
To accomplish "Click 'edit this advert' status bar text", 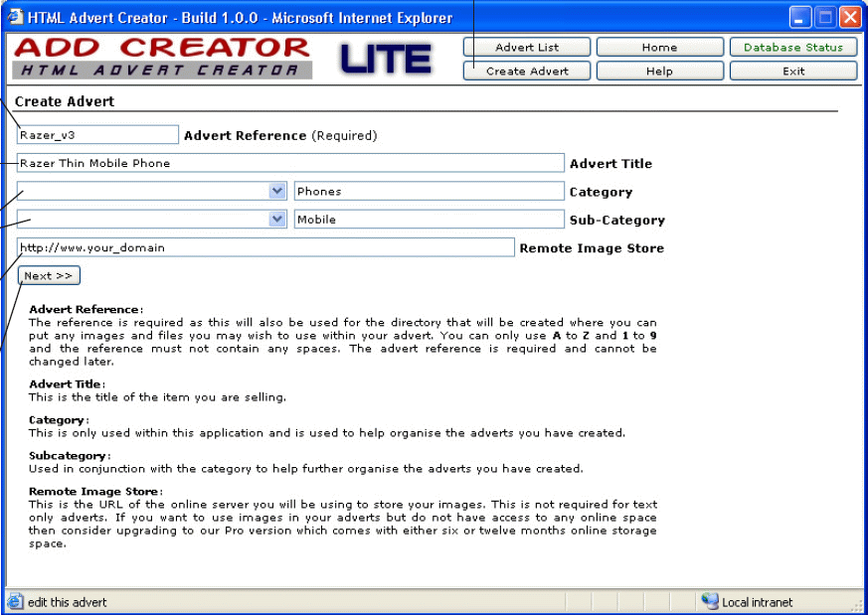I will tap(67, 602).
